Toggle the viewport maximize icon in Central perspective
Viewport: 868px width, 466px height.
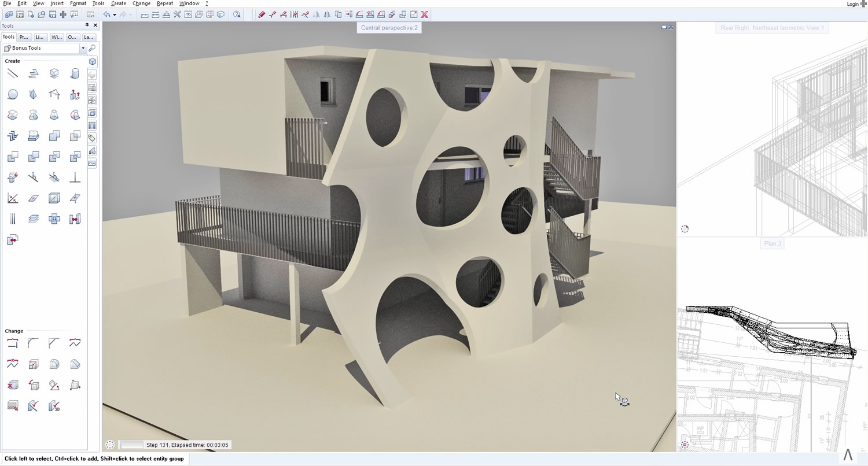tap(664, 27)
